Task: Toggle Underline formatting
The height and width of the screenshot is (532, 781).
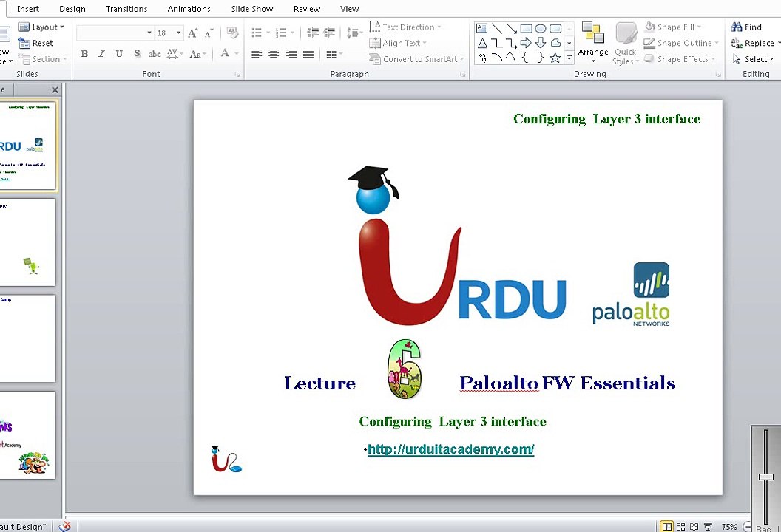Action: (119, 54)
